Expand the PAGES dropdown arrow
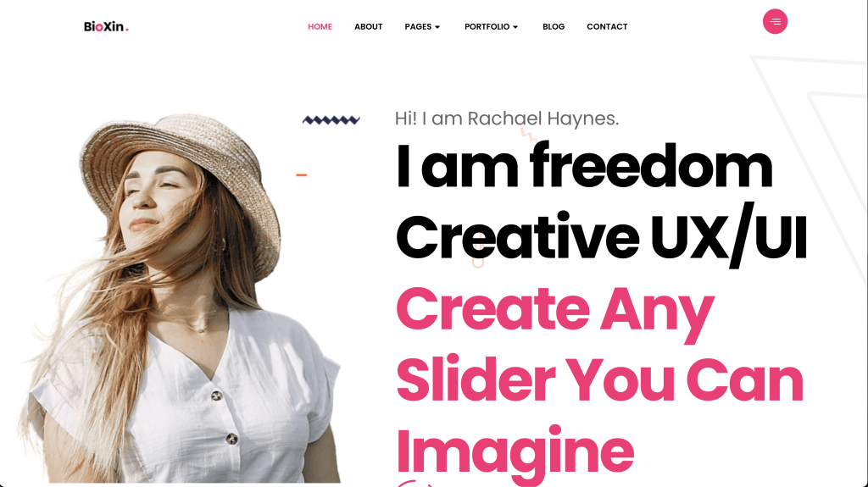The width and height of the screenshot is (868, 487). tap(437, 27)
